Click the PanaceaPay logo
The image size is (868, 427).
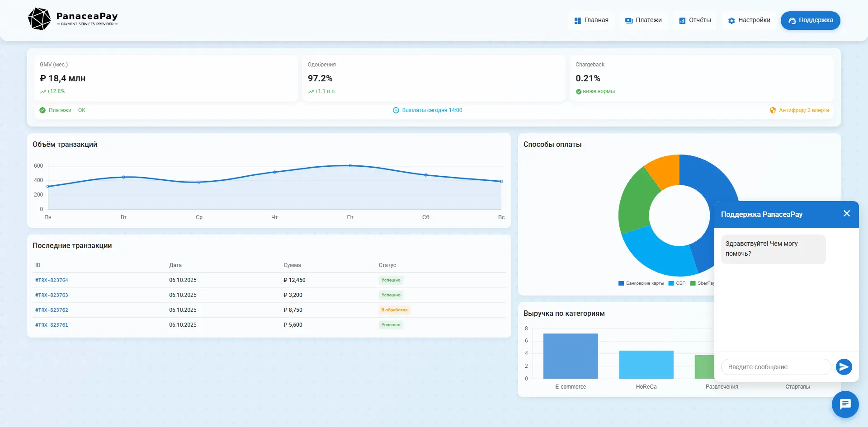click(73, 19)
